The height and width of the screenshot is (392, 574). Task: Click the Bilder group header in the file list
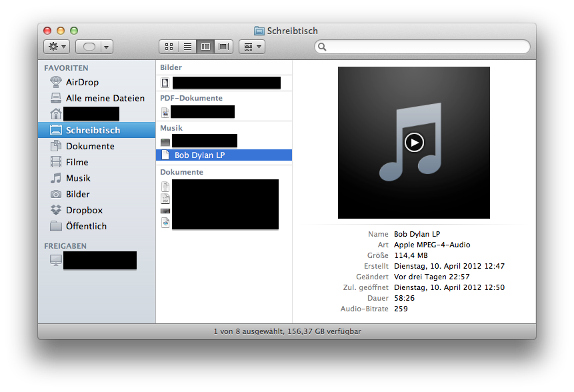(171, 67)
